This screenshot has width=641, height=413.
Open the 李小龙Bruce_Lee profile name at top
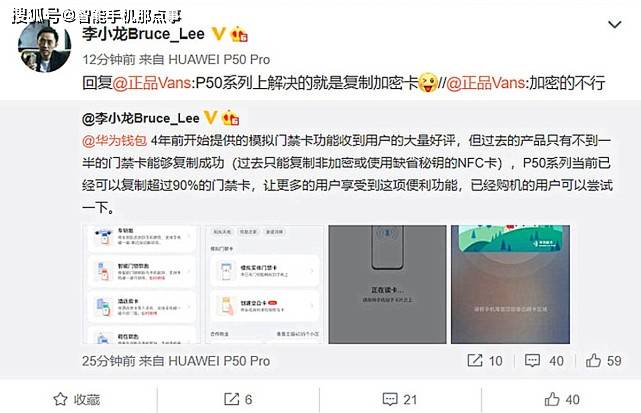143,34
